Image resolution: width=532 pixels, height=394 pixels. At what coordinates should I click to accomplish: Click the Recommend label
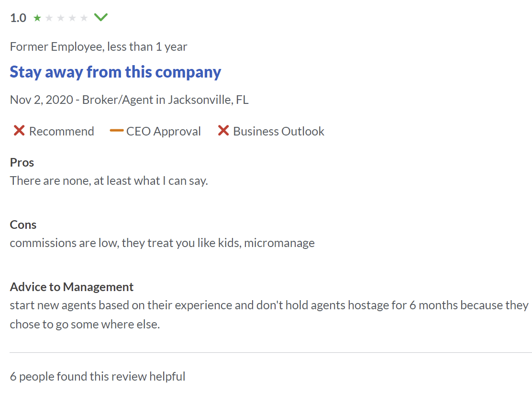[x=61, y=131]
